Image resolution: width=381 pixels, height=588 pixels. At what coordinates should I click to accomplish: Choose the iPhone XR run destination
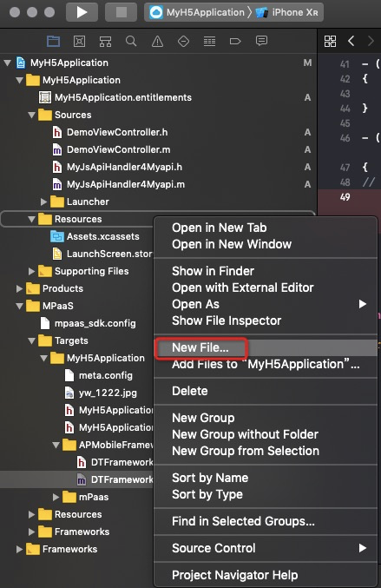[287, 12]
